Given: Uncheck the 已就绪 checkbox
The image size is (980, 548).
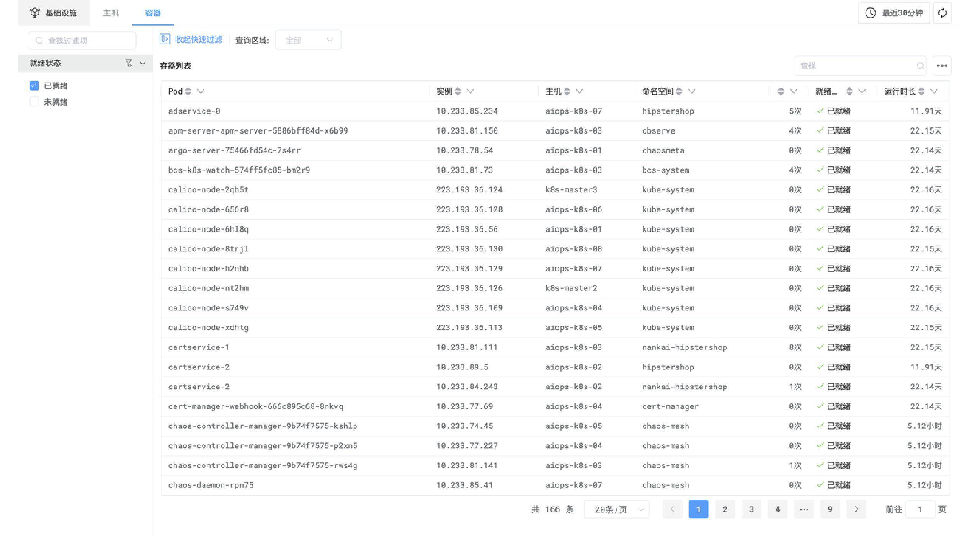Looking at the screenshot, I should coord(34,85).
